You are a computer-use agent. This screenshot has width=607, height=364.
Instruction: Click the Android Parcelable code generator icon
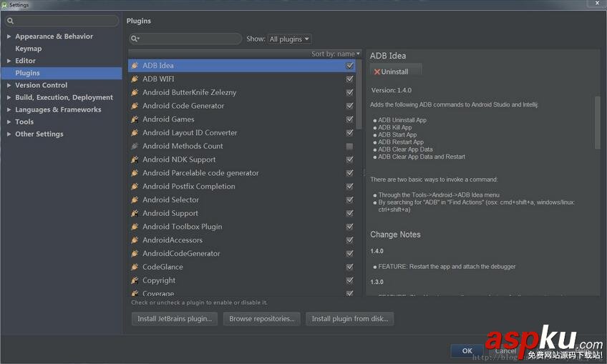point(135,173)
